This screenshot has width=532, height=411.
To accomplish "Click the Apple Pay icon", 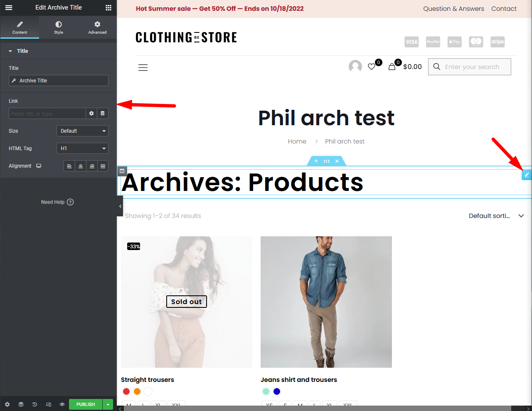I will (x=455, y=42).
